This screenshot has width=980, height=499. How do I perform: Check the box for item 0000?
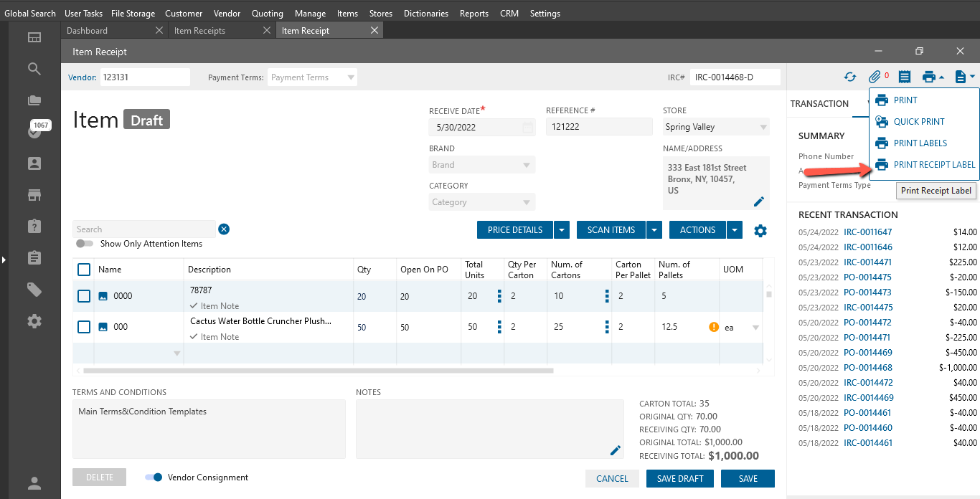tap(84, 296)
